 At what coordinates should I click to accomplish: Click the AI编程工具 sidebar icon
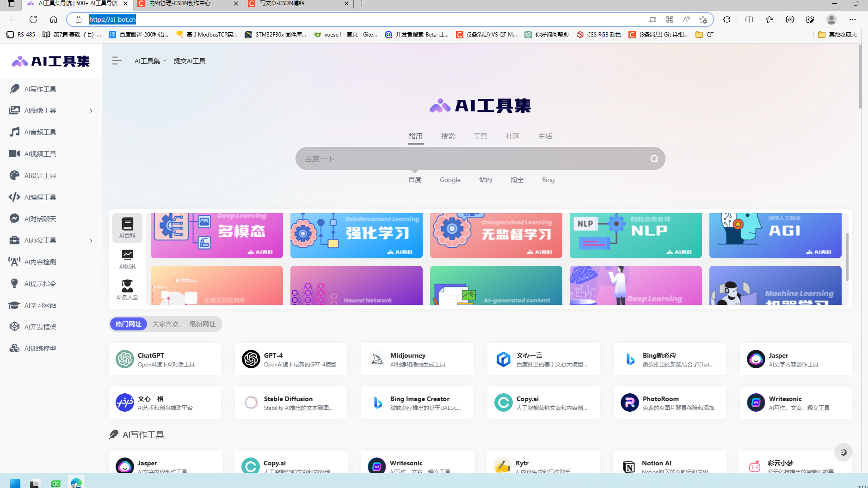pos(14,197)
